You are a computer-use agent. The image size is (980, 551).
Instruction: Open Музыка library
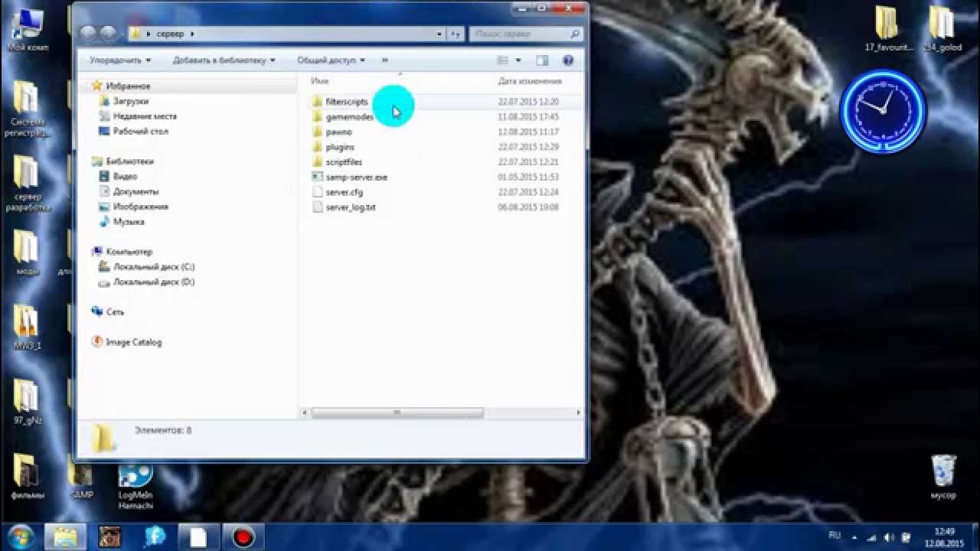pos(129,222)
